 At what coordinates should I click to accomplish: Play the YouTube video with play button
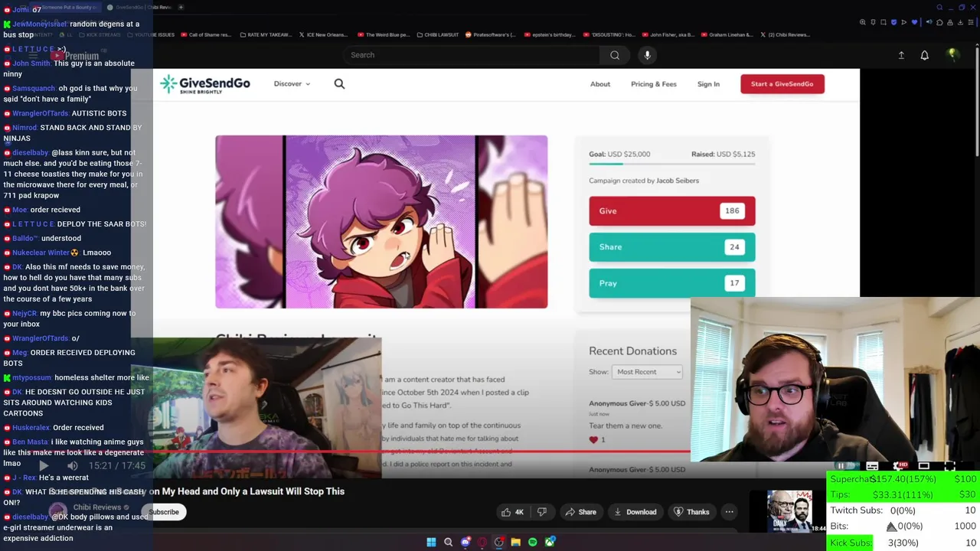click(44, 465)
